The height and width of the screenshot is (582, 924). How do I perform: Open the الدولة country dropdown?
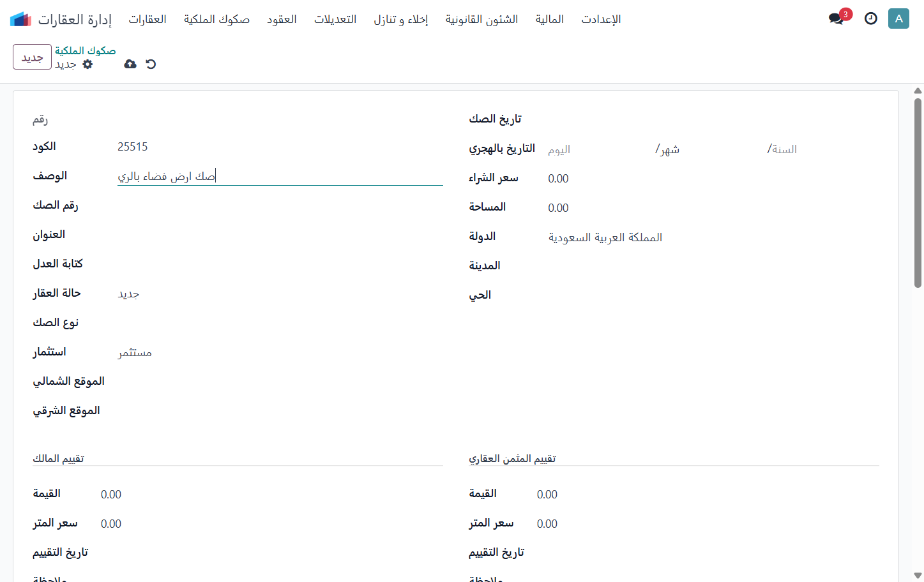[713, 237]
